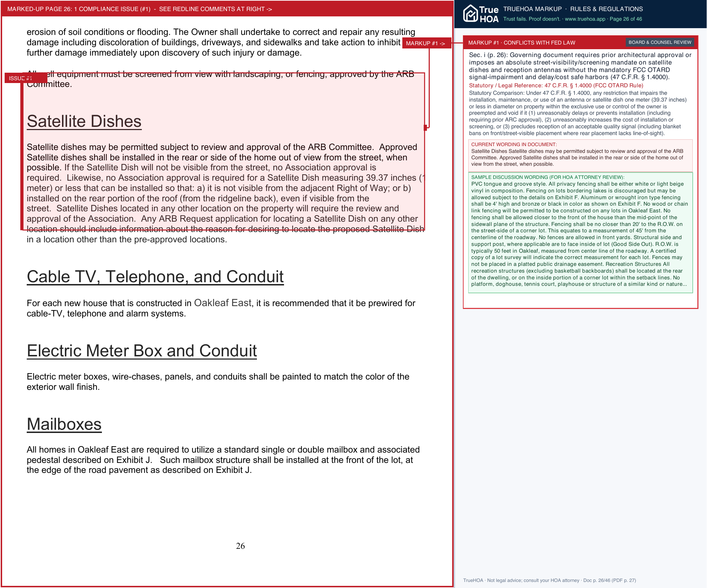Click the MARKUP #1 -> tag

coord(426,43)
